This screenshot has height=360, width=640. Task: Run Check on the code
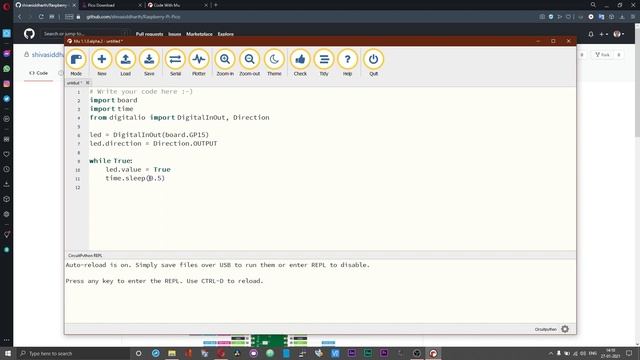coord(300,62)
